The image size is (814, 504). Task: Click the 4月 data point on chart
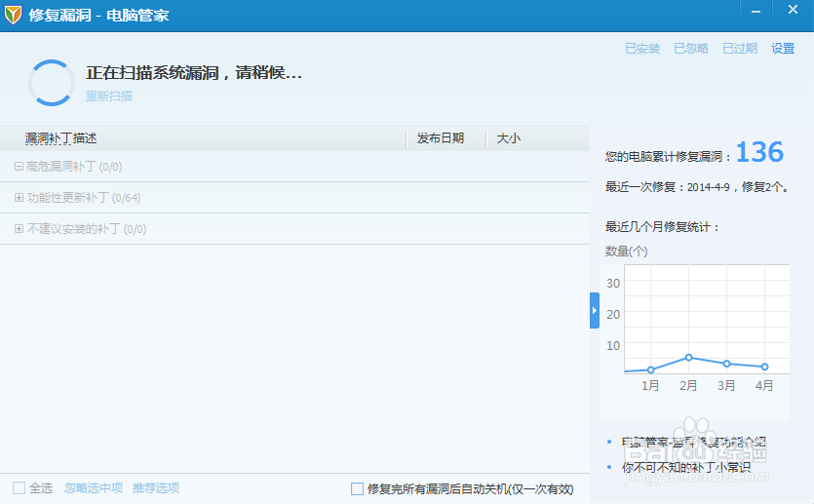coord(764,367)
